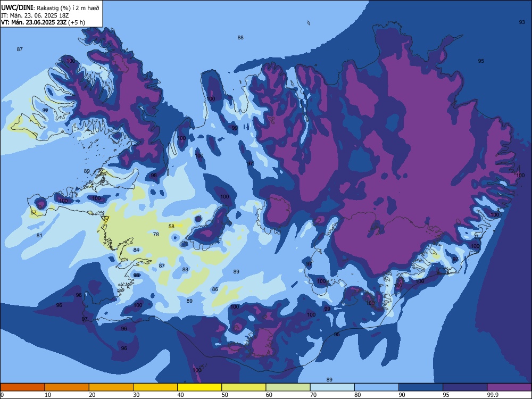Click the legend tick label '50'

225,395
